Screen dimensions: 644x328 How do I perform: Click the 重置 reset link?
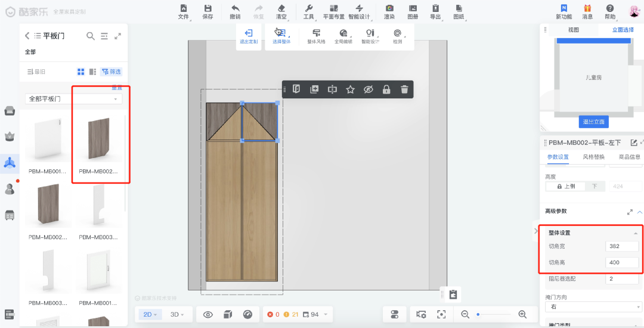(117, 88)
